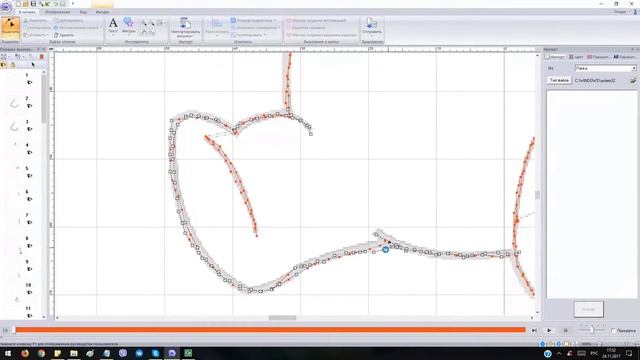Play the stitch simulator

point(549,330)
